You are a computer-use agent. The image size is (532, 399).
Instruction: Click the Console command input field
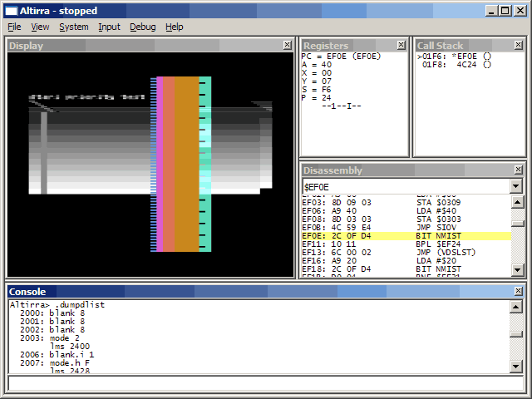point(265,383)
